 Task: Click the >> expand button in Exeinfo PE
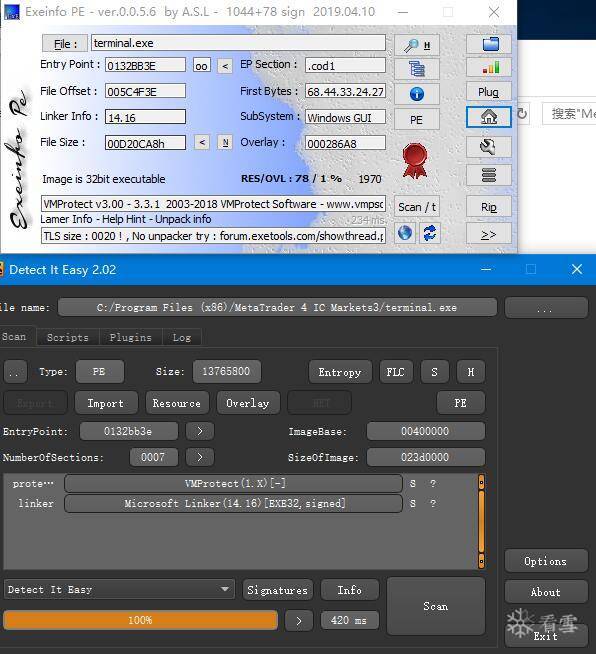(x=489, y=234)
